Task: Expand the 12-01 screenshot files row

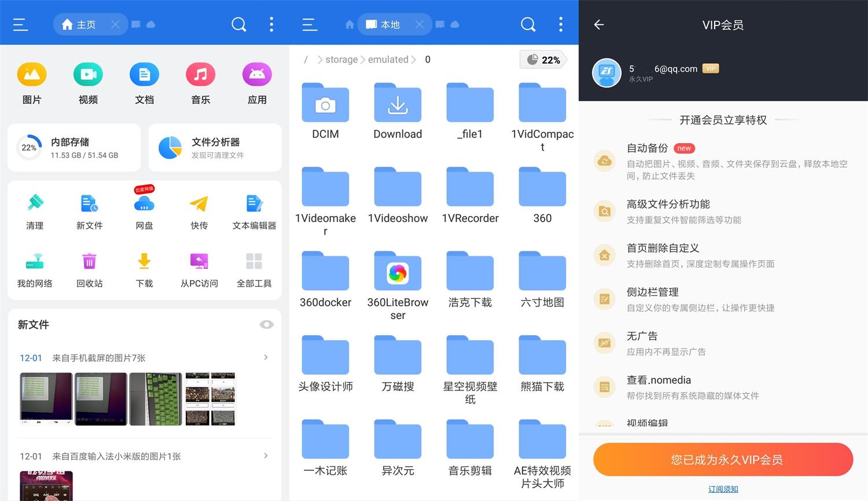Action: [x=266, y=357]
